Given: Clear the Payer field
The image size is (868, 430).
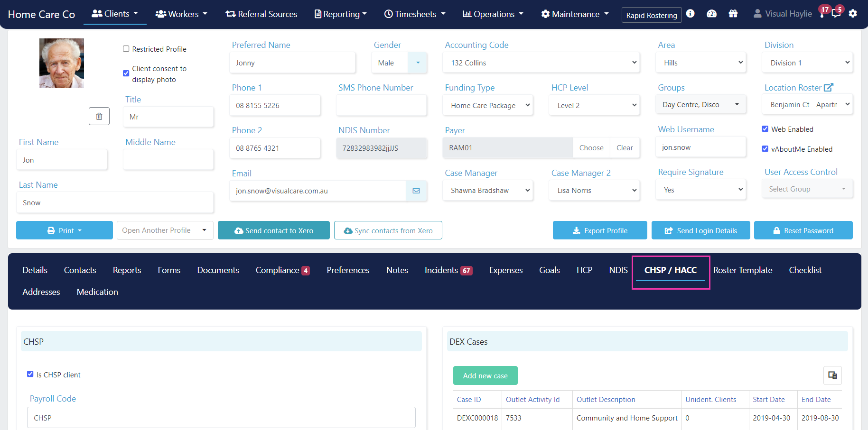Looking at the screenshot, I should 625,148.
